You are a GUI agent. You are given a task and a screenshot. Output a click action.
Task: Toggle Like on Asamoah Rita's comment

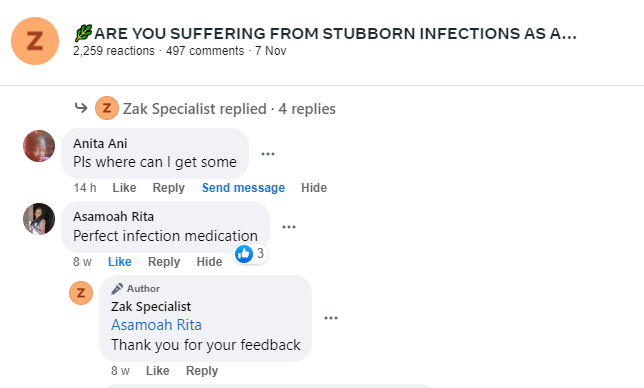pyautogui.click(x=120, y=262)
